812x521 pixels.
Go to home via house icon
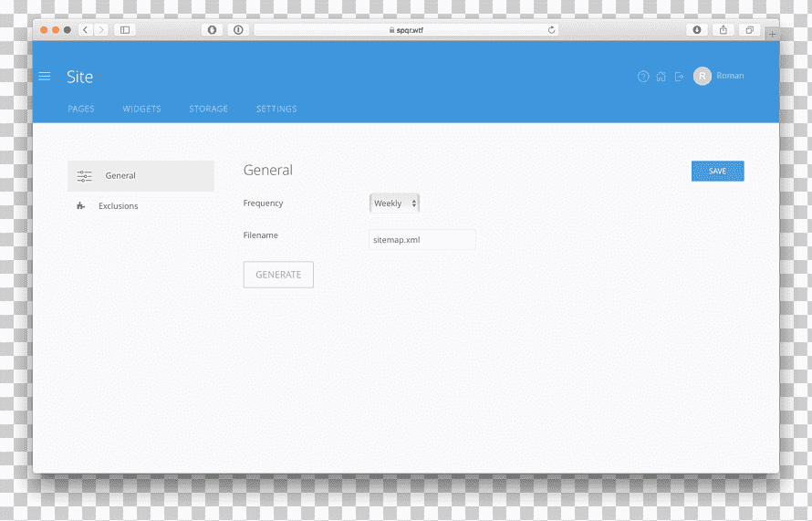[x=661, y=77]
